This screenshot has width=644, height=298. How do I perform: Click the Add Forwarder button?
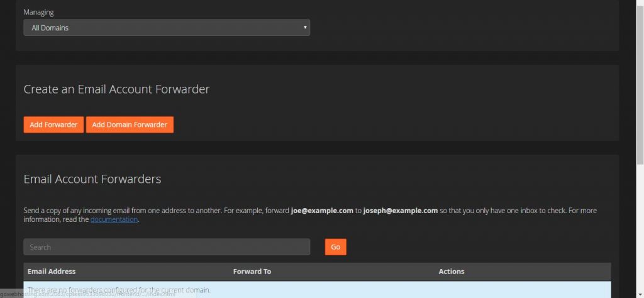[x=53, y=124]
